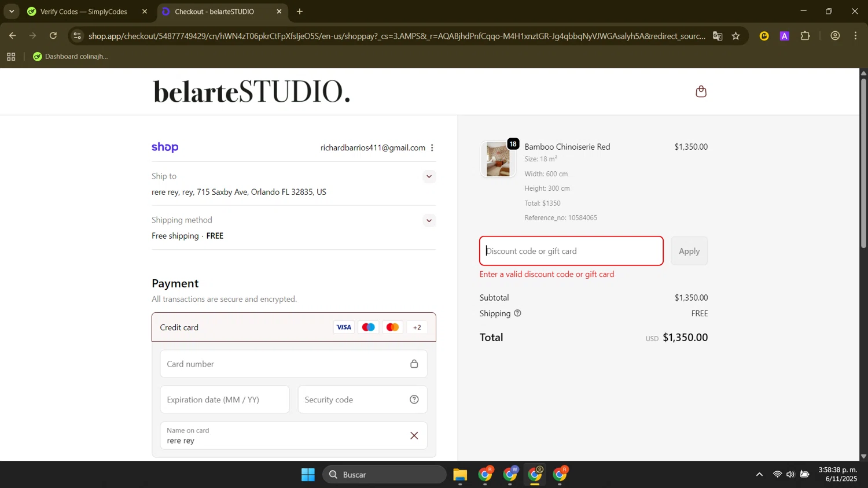Open File Explorer from taskbar

[x=460, y=475]
